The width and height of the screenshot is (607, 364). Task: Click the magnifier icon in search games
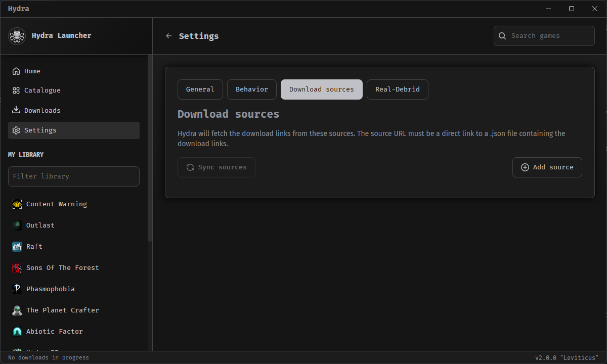[502, 36]
